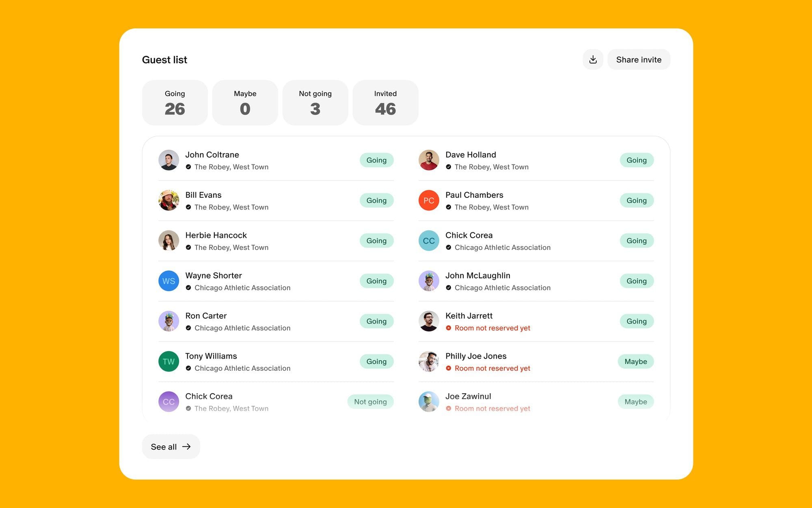
Task: Click the reserved checkmark icon under Dave Holland
Action: pos(448,166)
